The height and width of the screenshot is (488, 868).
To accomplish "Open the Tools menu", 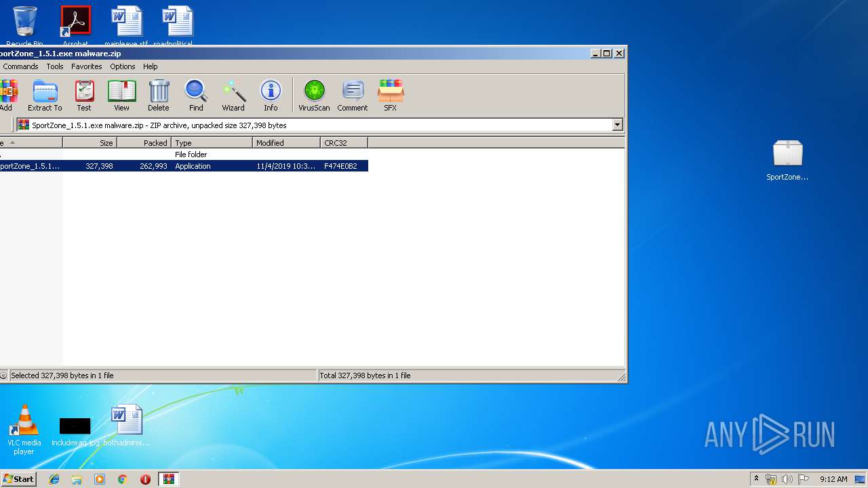I will click(x=55, y=66).
